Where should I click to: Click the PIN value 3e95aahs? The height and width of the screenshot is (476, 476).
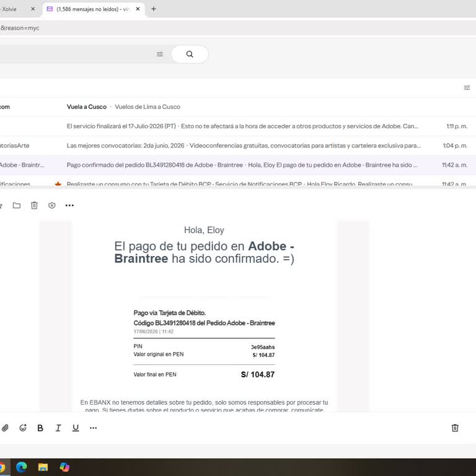(x=263, y=347)
